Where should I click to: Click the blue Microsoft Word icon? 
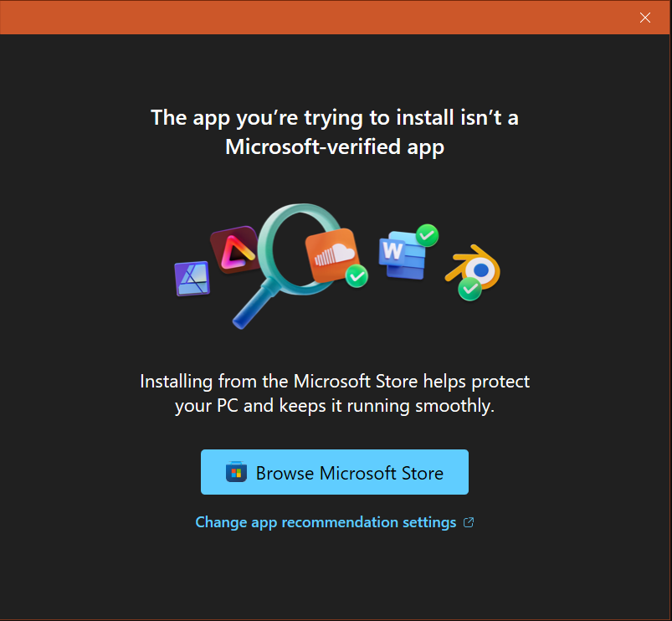(401, 256)
